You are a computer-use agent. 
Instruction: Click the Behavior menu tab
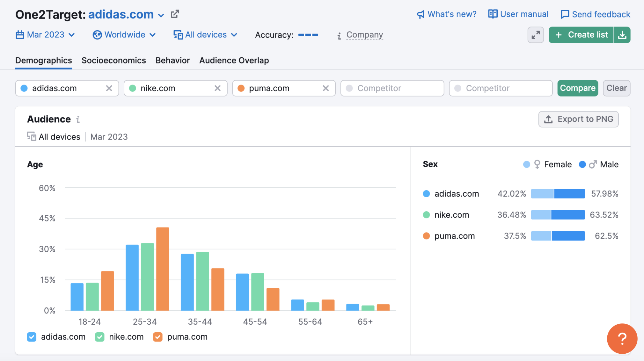pos(172,60)
